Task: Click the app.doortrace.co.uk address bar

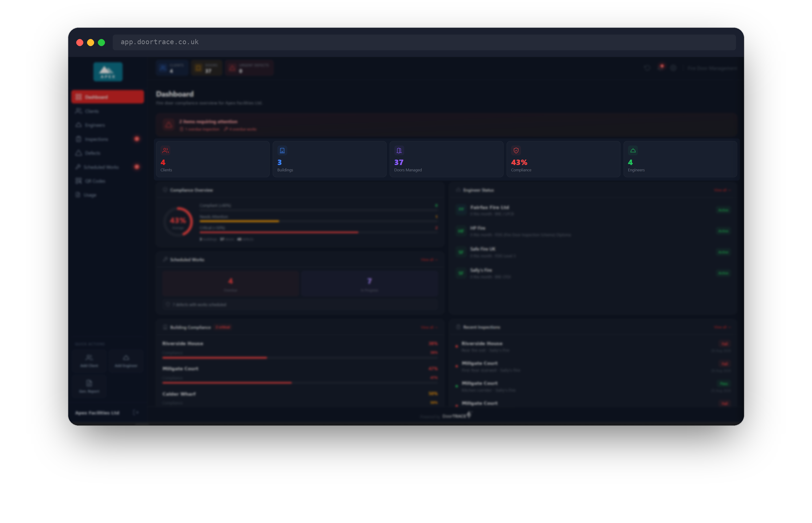Action: (424, 42)
